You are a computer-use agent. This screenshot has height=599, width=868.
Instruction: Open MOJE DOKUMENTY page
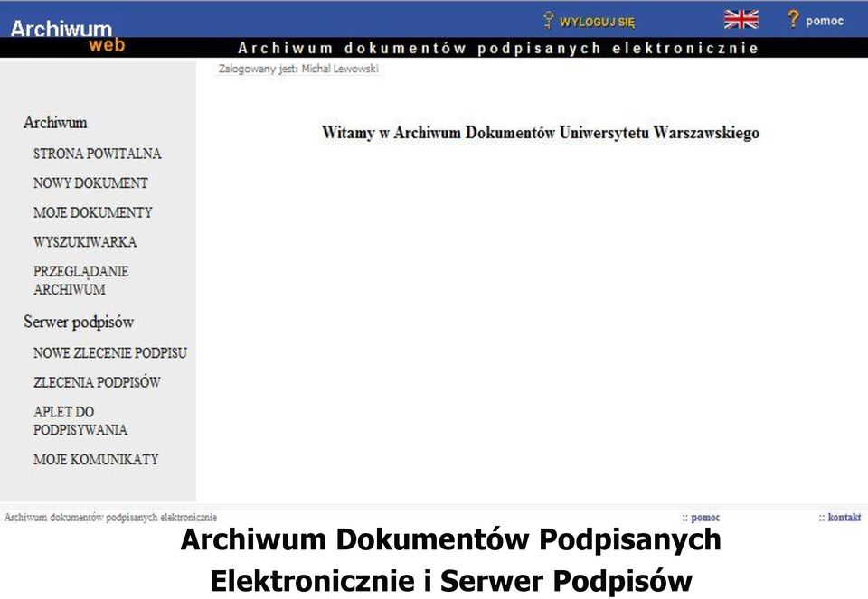92,211
